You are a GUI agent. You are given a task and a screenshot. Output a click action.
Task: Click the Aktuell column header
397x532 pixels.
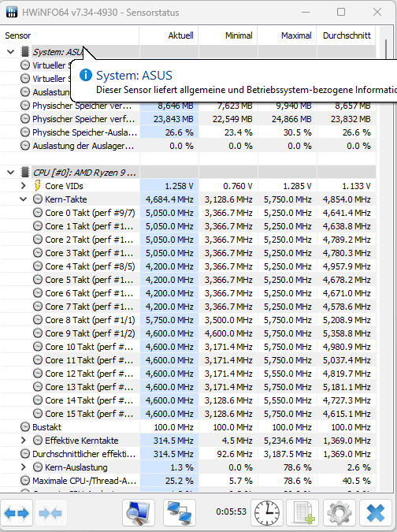[169, 35]
